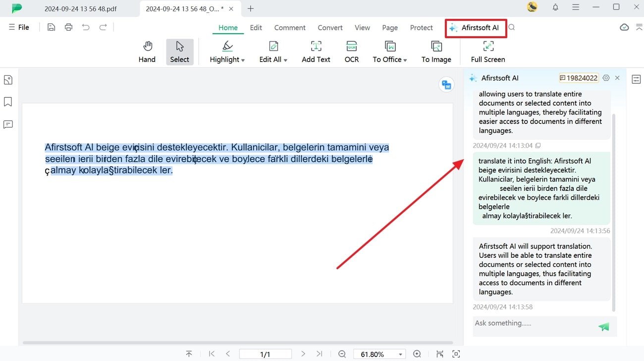Activate the Select tool
Screen dimensions: 644x361
coord(180,52)
